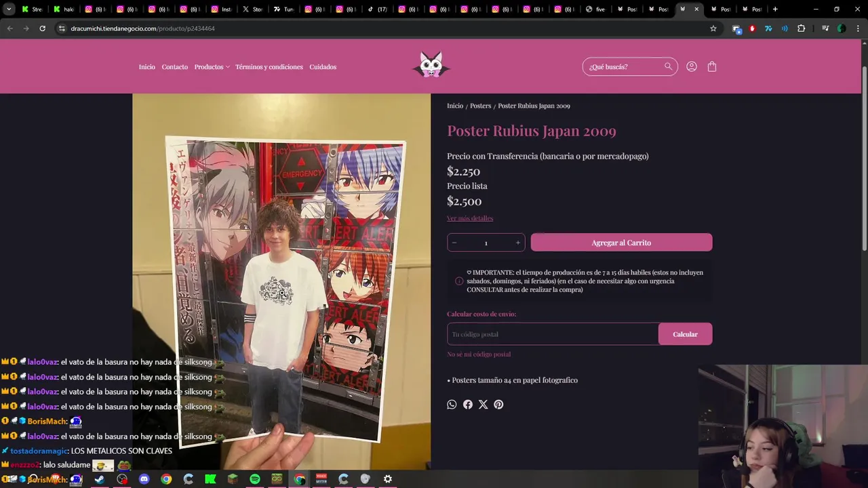The width and height of the screenshot is (868, 488).
Task: Switch to the 'haki' browser tab
Action: click(63, 9)
